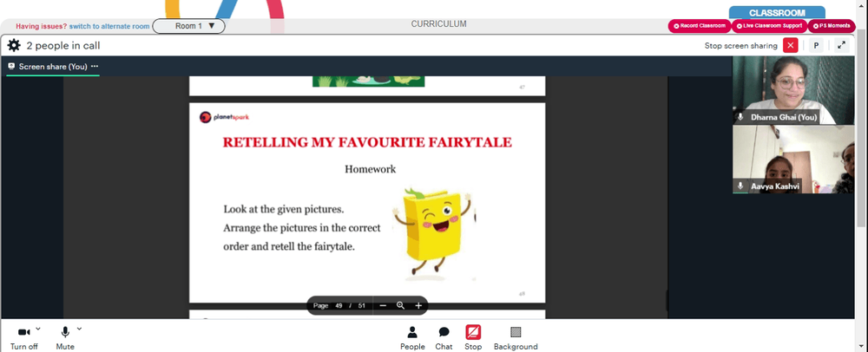Click total page count "51"

(361, 305)
